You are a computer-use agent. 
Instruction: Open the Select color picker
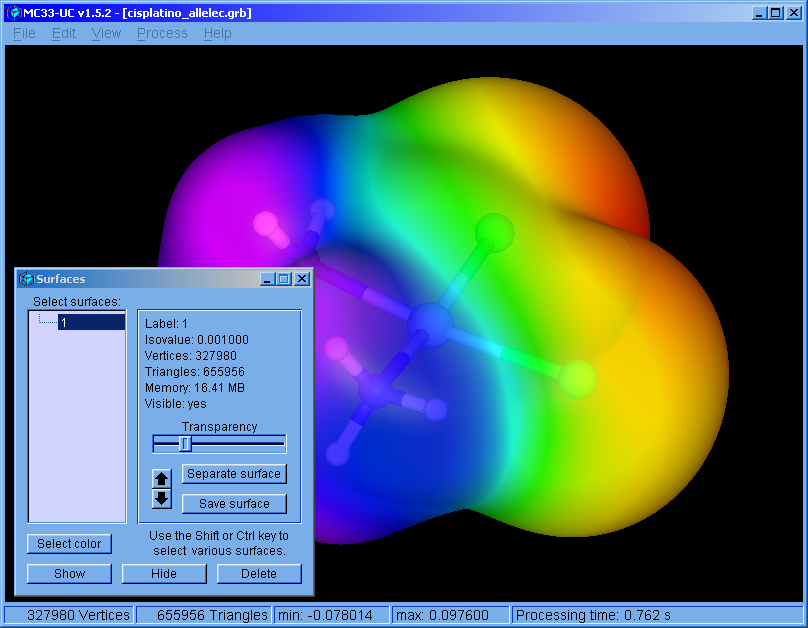click(69, 544)
